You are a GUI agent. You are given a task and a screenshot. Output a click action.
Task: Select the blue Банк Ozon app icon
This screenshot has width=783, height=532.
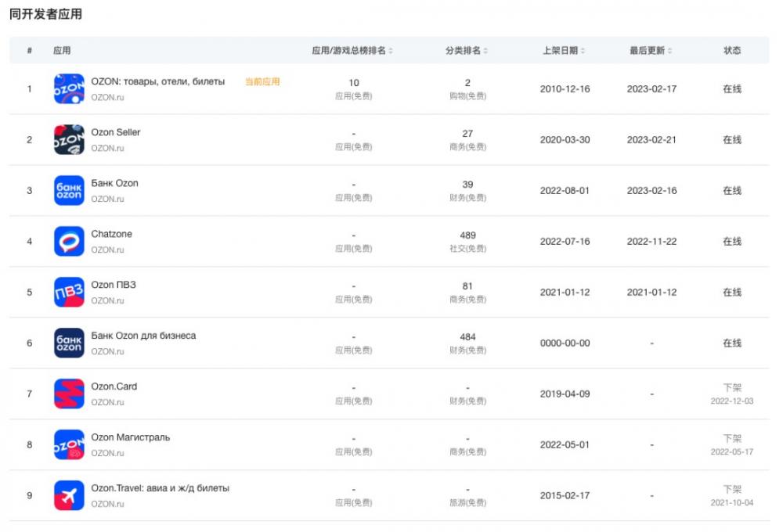tap(69, 191)
